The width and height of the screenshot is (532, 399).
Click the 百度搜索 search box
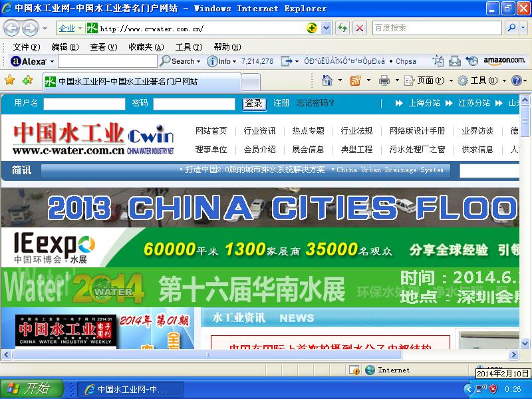pyautogui.click(x=437, y=28)
